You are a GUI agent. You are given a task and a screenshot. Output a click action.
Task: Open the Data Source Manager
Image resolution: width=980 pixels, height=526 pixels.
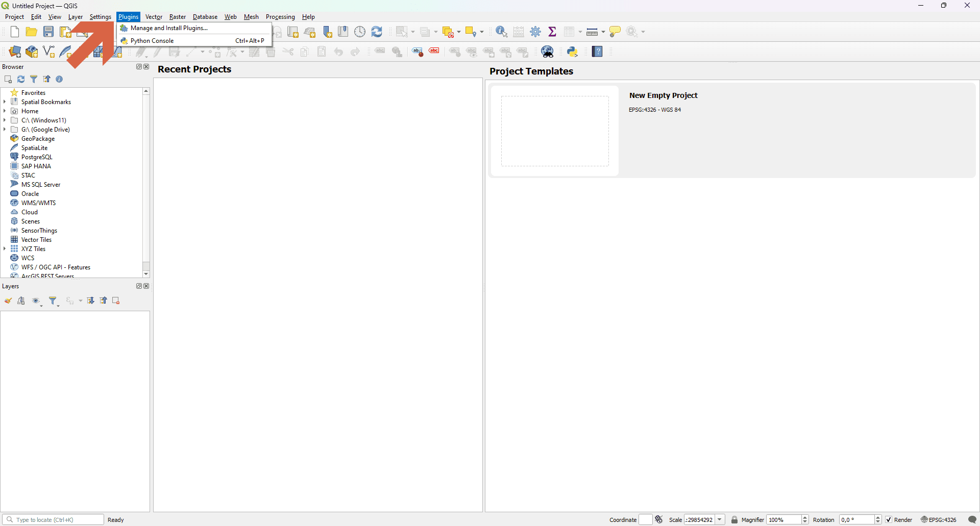[15, 52]
